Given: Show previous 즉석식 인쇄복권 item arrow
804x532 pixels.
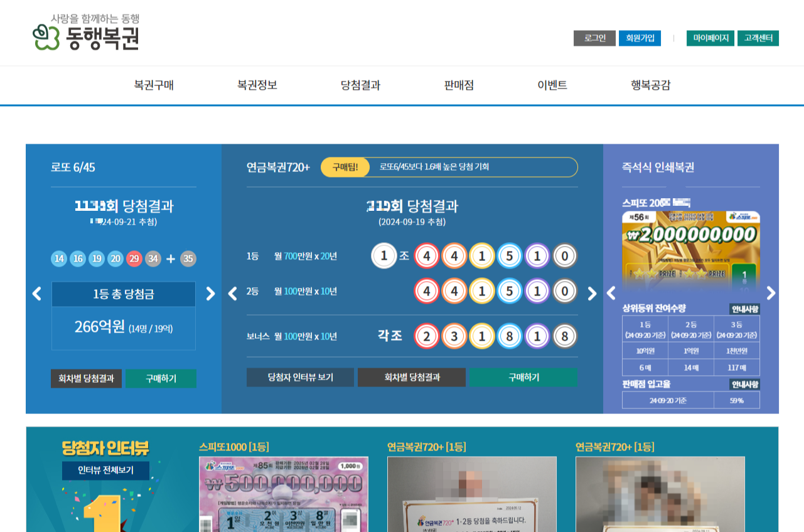Looking at the screenshot, I should [611, 293].
